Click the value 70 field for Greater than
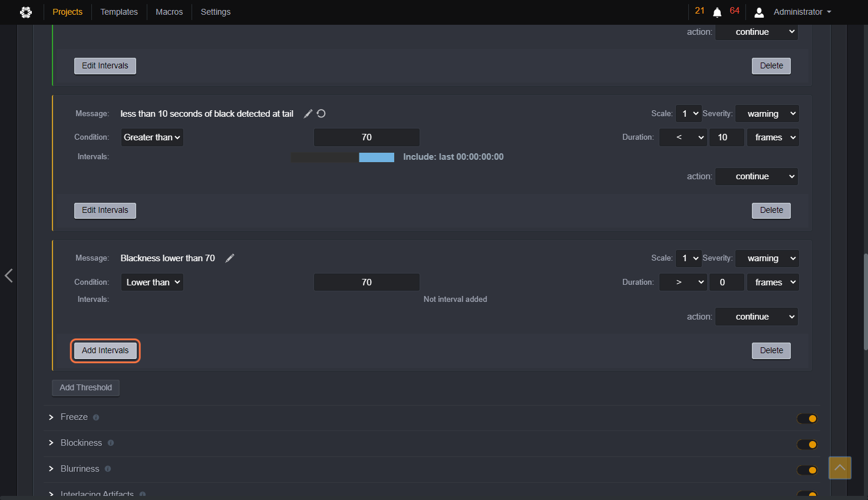 (367, 137)
